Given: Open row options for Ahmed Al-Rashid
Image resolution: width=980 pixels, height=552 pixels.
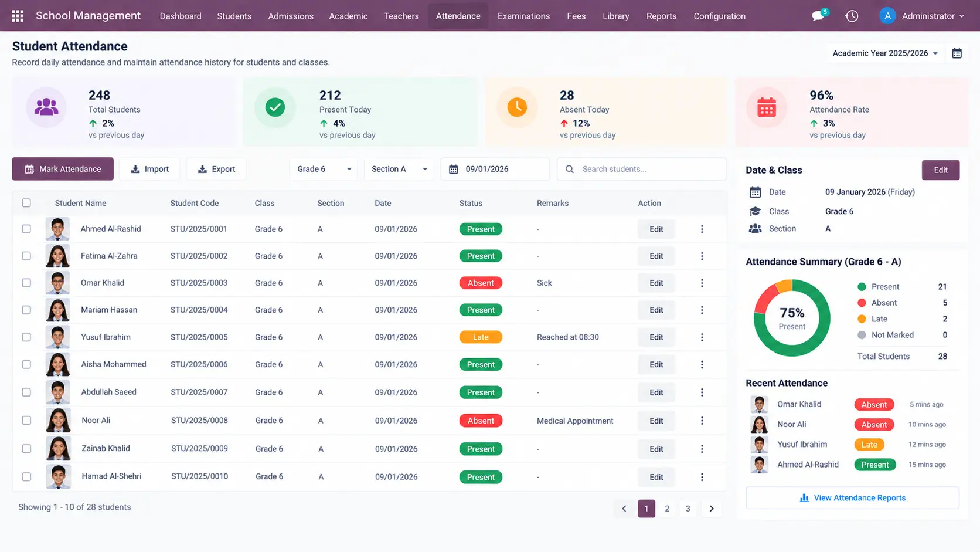Looking at the screenshot, I should [702, 229].
